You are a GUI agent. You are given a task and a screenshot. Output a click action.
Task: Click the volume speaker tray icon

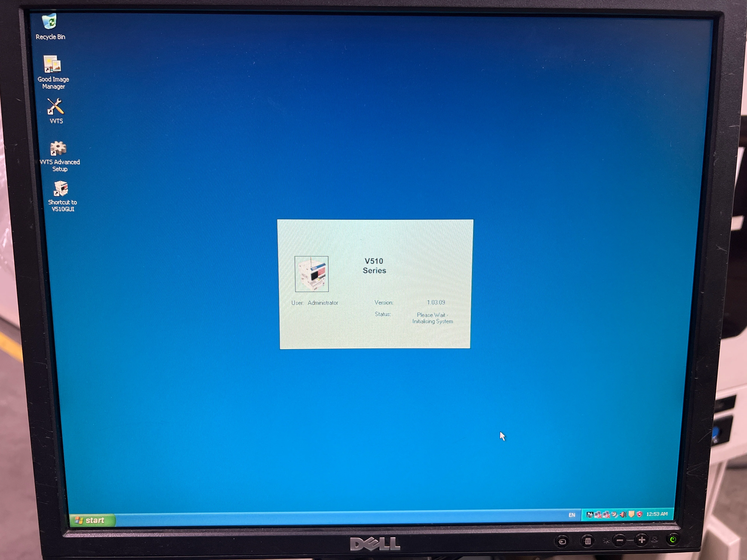pyautogui.click(x=623, y=514)
